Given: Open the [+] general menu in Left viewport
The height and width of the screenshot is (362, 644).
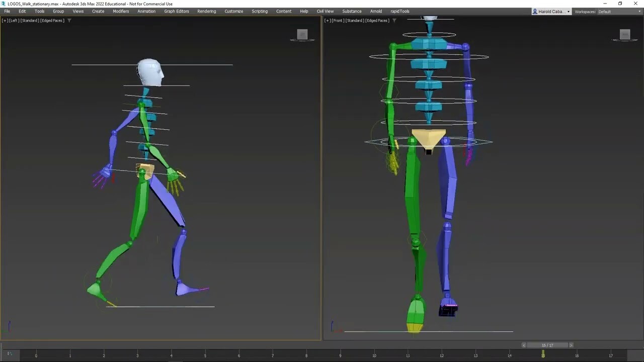Looking at the screenshot, I should coord(5,21).
